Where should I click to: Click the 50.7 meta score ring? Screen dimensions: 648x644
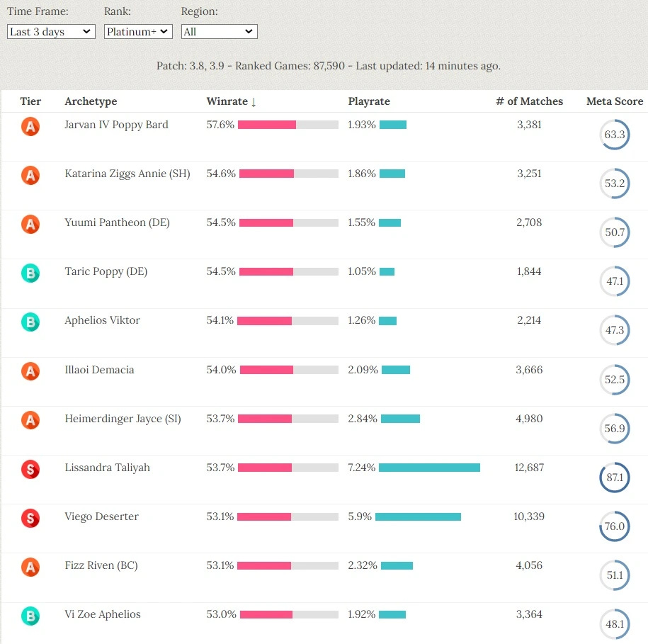(x=615, y=232)
